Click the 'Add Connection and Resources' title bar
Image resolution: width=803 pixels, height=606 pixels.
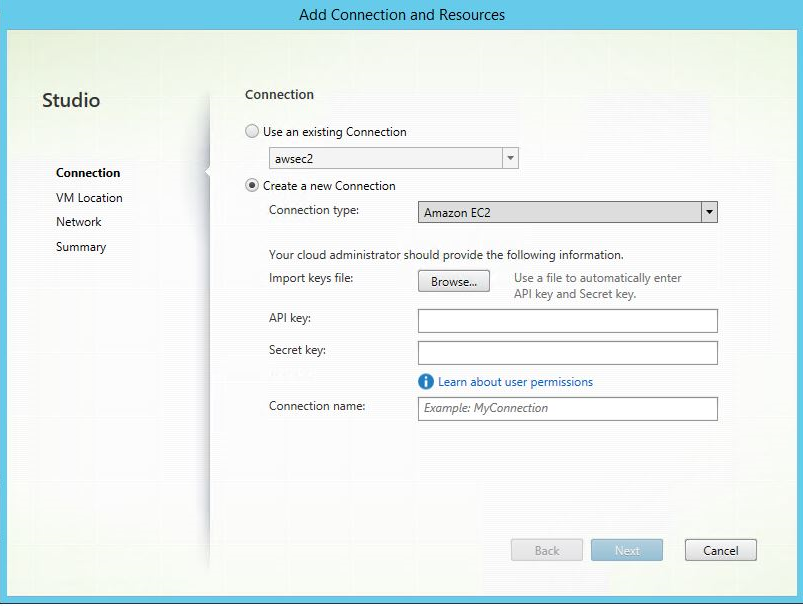[x=401, y=15]
